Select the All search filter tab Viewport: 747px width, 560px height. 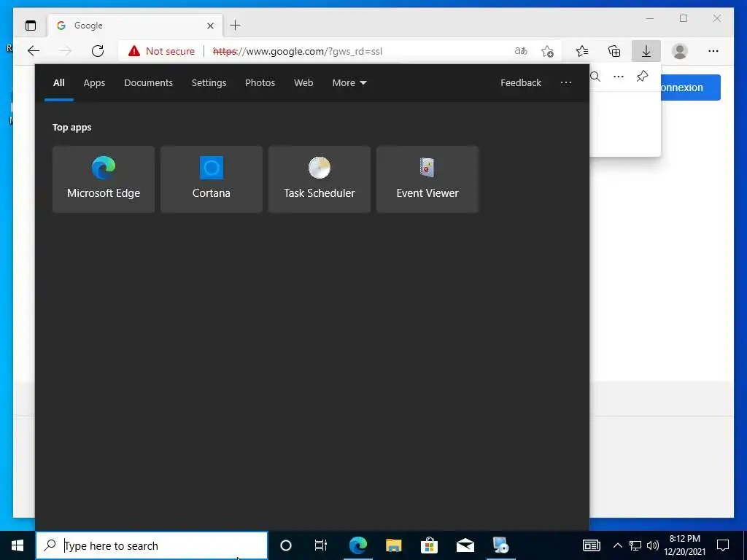(58, 83)
